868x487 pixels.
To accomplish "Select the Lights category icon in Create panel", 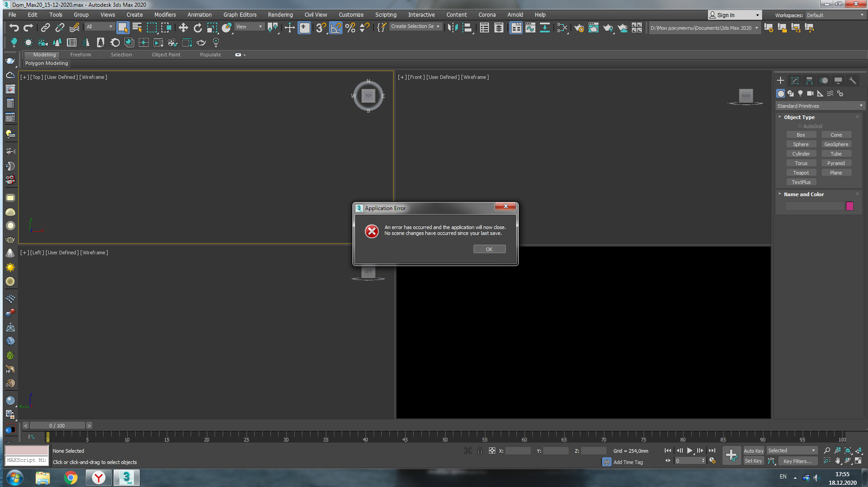I will point(800,93).
